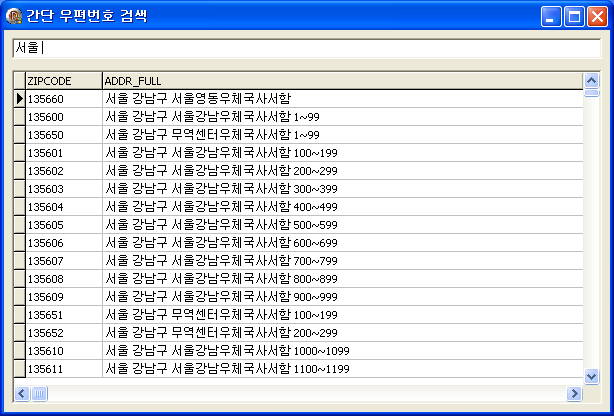Screen dimensions: 614x416
Task: Click address 서울강남우체국사서함 800~899
Action: pyautogui.click(x=343, y=279)
